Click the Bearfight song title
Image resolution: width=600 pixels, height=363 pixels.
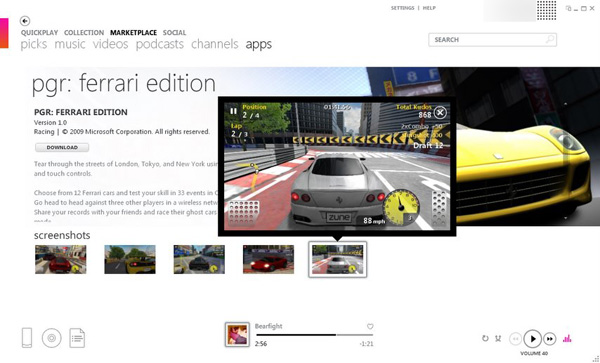pyautogui.click(x=269, y=326)
